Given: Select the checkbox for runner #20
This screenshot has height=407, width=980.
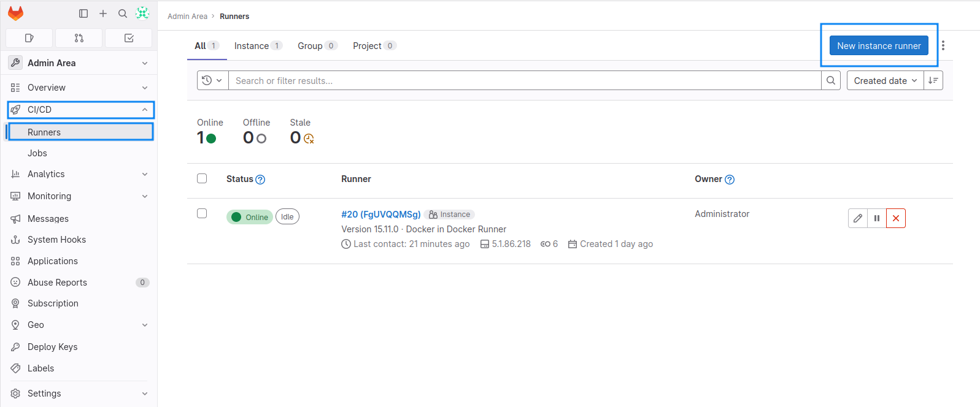Looking at the screenshot, I should (x=202, y=213).
